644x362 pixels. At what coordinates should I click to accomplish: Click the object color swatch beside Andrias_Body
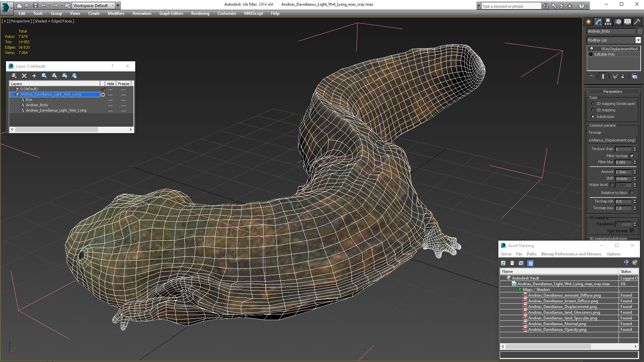click(639, 31)
